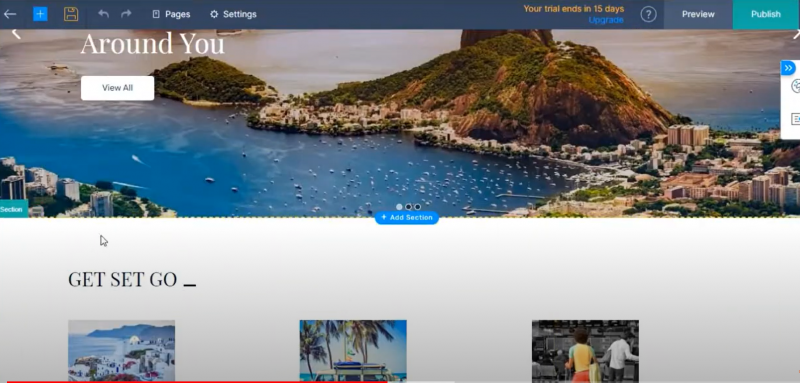Open the theme palette icon on the right panel

coord(795,86)
